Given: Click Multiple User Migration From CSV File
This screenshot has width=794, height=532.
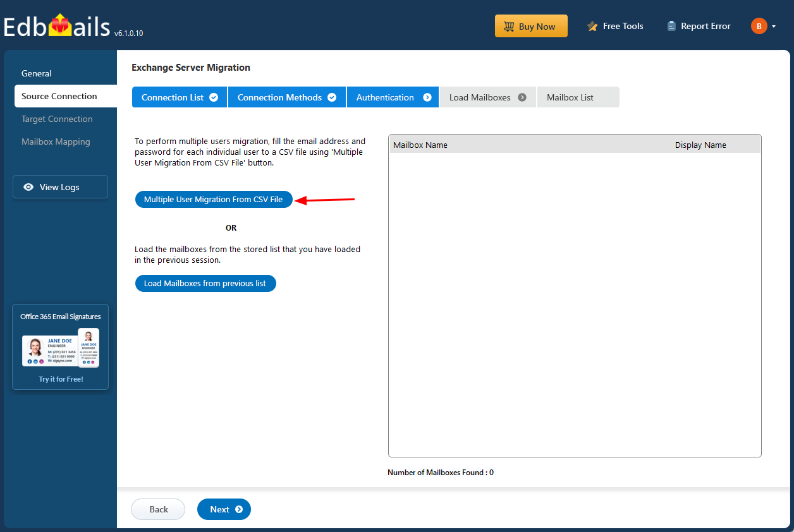Looking at the screenshot, I should [x=214, y=200].
